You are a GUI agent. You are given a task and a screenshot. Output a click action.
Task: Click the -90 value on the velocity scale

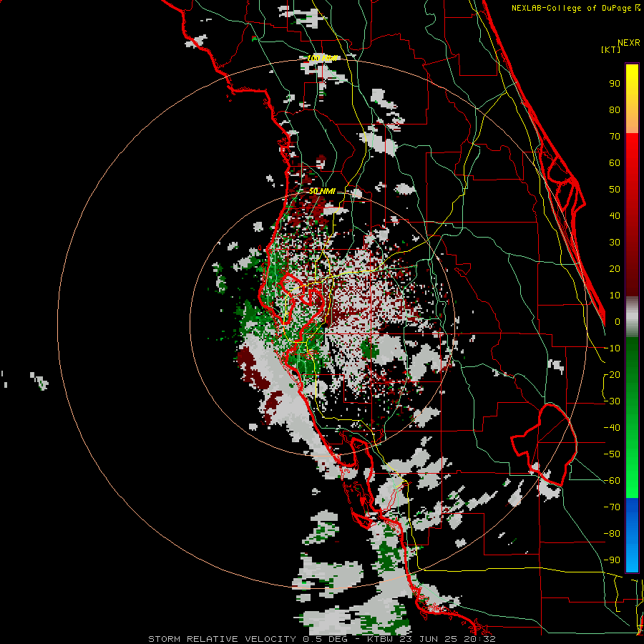612,560
